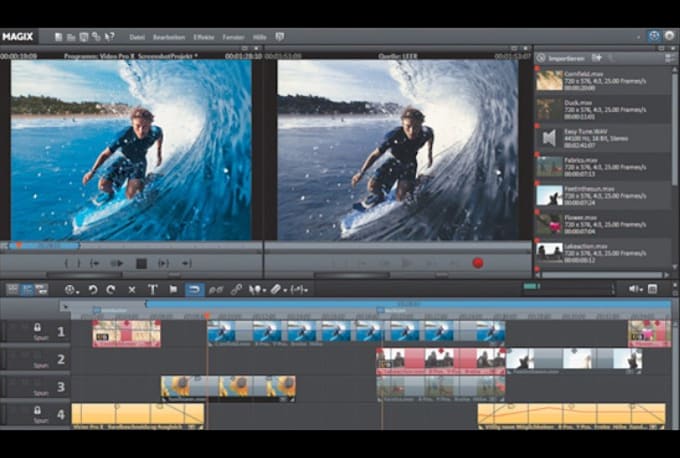Screen dimensions: 680x458
Task: Undo the last action in timeline toolbar
Action: click(x=93, y=289)
